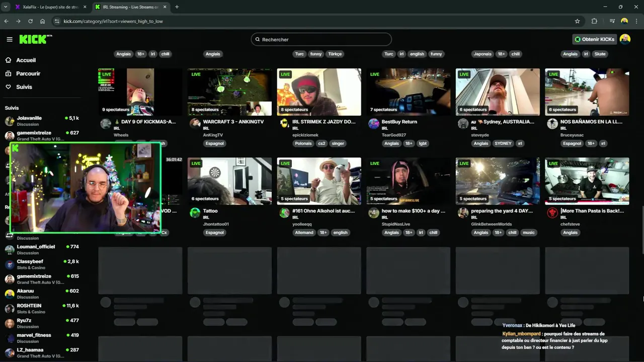The width and height of the screenshot is (644, 362).
Task: Click the Obtenir KICKs button
Action: [x=594, y=39]
